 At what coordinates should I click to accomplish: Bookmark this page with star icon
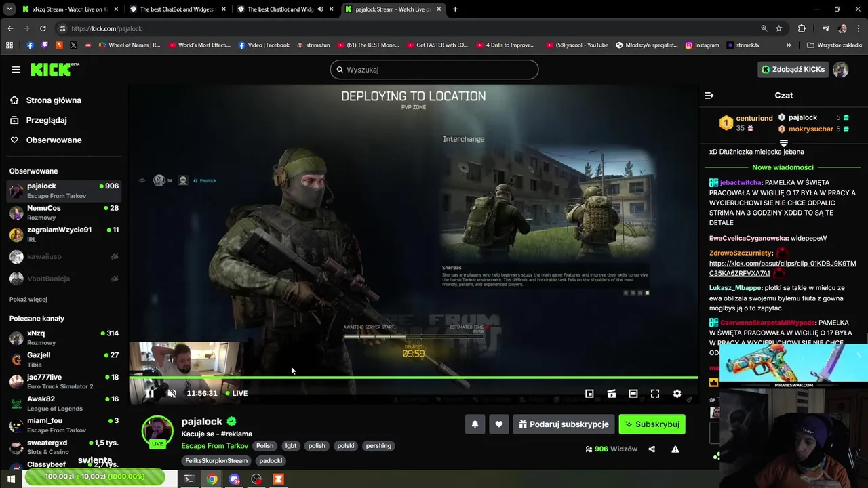coord(779,28)
